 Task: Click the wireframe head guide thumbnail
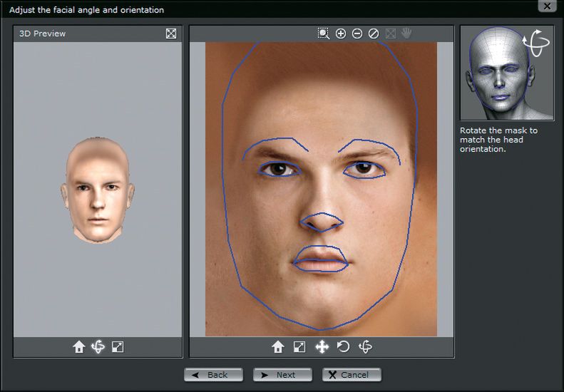506,73
